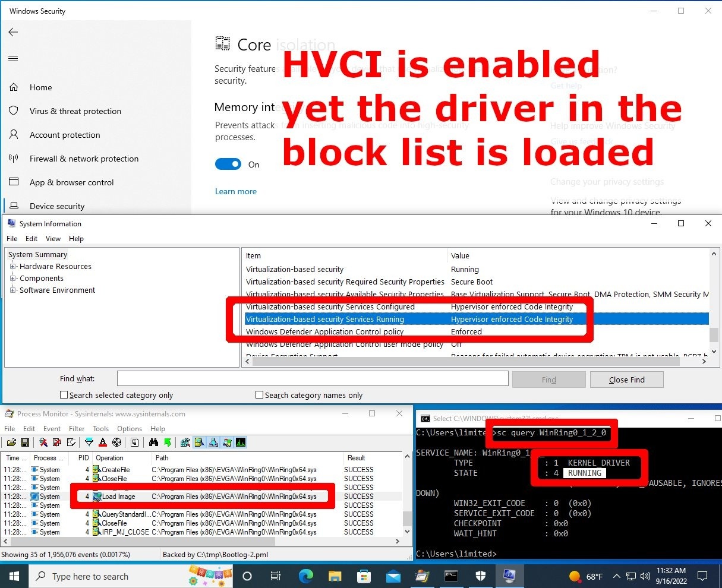The image size is (722, 588).
Task: Expand the Hardware Resources tree node
Action: pyautogui.click(x=13, y=267)
